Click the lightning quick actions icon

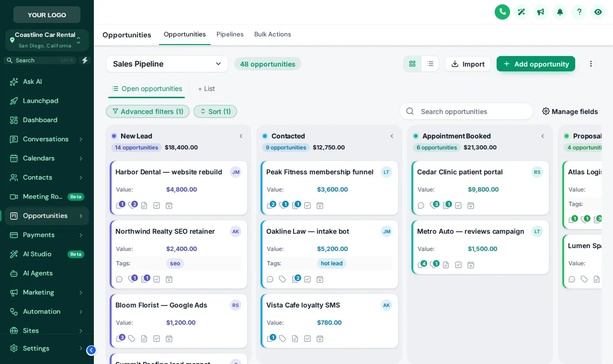coord(85,60)
